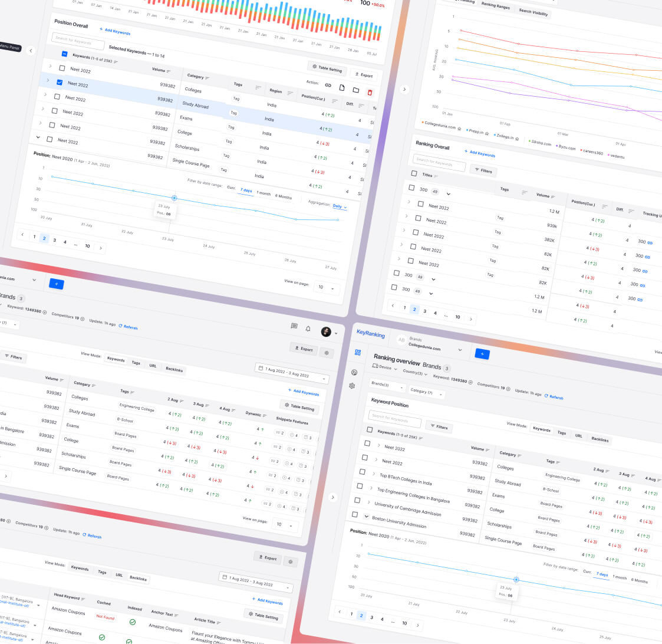Image resolution: width=662 pixels, height=644 pixels.
Task: Click the Siksha.com legend color dot
Action: tap(529, 141)
